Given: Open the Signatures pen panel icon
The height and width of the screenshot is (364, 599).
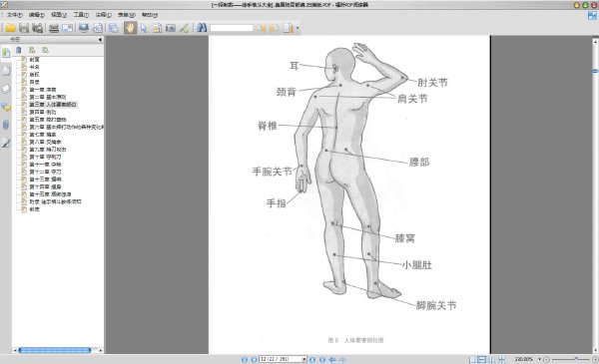Looking at the screenshot, I should (6, 143).
